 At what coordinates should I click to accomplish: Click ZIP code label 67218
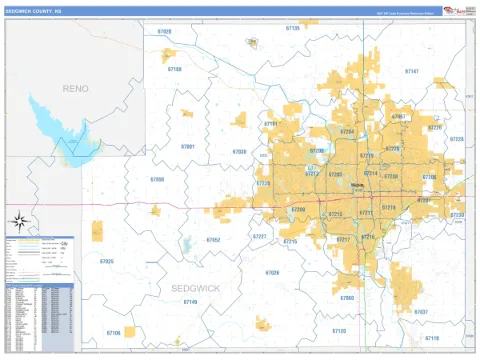pyautogui.click(x=389, y=208)
